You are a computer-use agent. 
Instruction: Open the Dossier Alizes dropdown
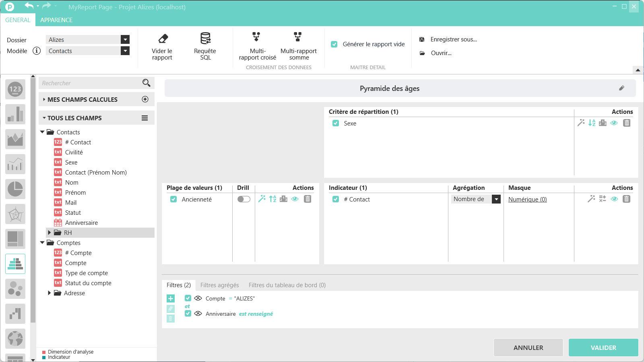[125, 39]
